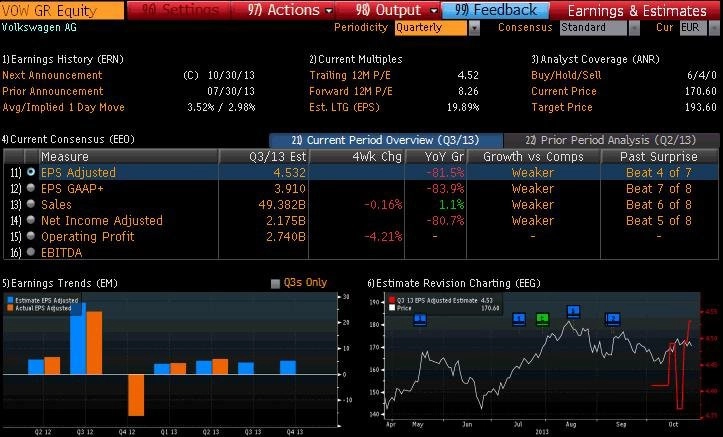Click the blue Q4 13 estimate bar
Image resolution: width=723 pixels, height=437 pixels.
[x=288, y=367]
